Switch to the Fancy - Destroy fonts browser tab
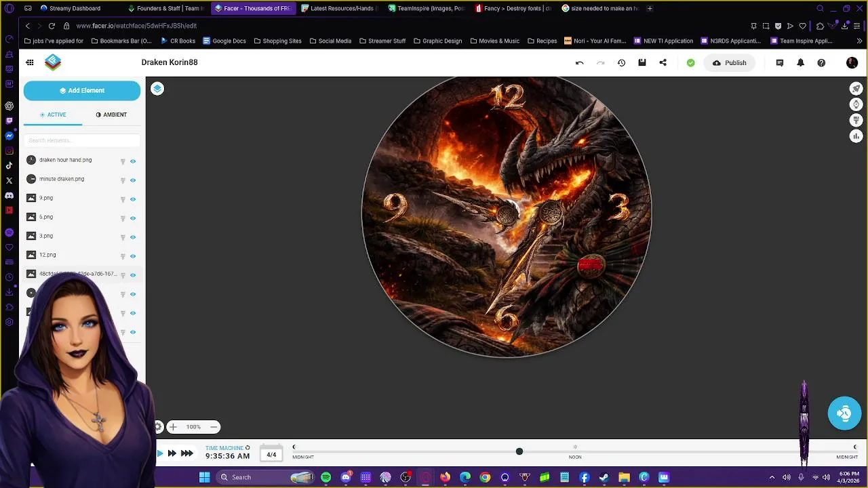This screenshot has width=868, height=488. 514,8
